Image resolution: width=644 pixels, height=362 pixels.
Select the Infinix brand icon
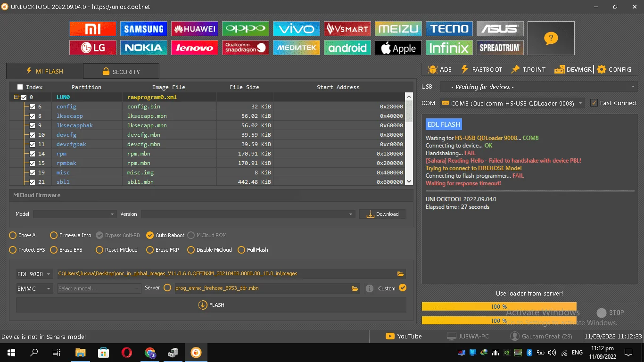449,48
